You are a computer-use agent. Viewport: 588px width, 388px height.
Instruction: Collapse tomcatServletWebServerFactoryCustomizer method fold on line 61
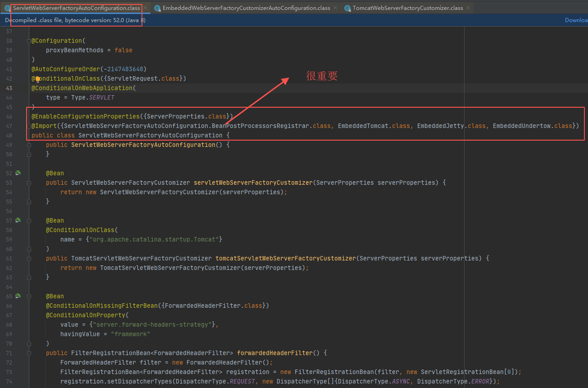[29, 258]
